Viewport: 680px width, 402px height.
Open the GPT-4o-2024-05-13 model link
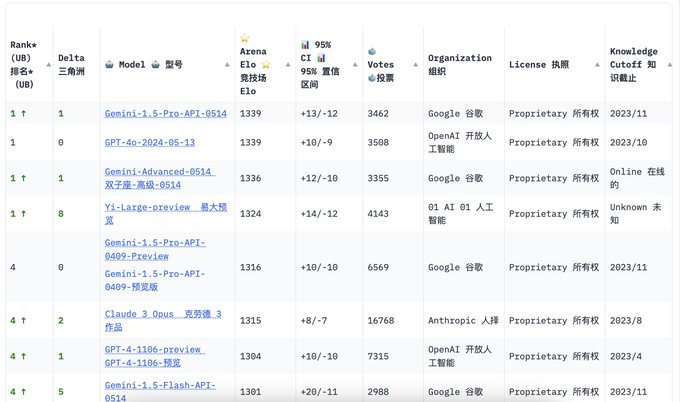coord(150,142)
